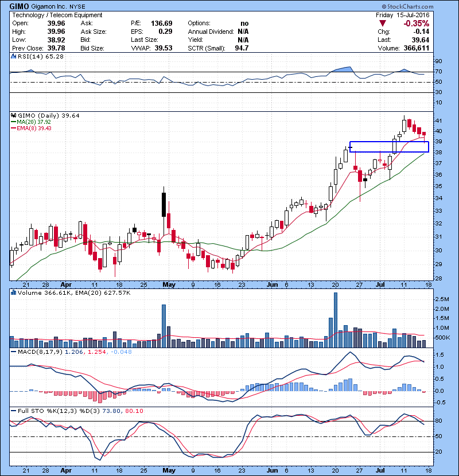Click the MA(20) 37.92 legend text

[x=34, y=122]
